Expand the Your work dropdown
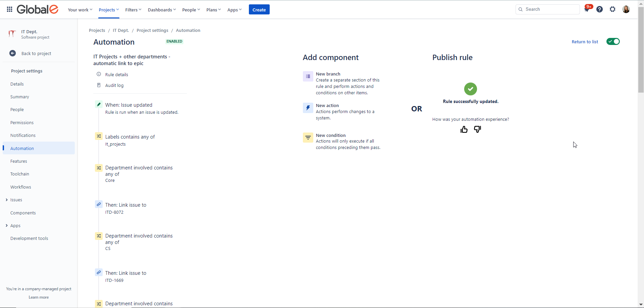 click(80, 10)
